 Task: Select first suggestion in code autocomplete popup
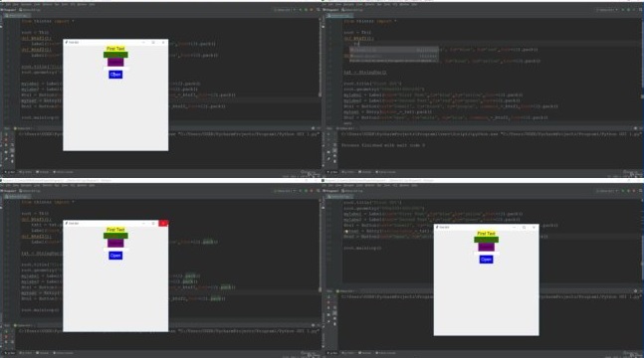(393, 50)
